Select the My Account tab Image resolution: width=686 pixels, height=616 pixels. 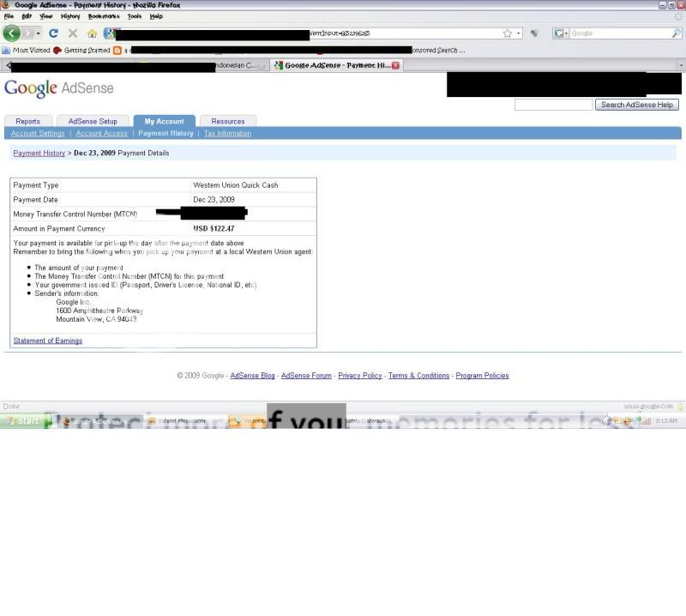pyautogui.click(x=165, y=121)
